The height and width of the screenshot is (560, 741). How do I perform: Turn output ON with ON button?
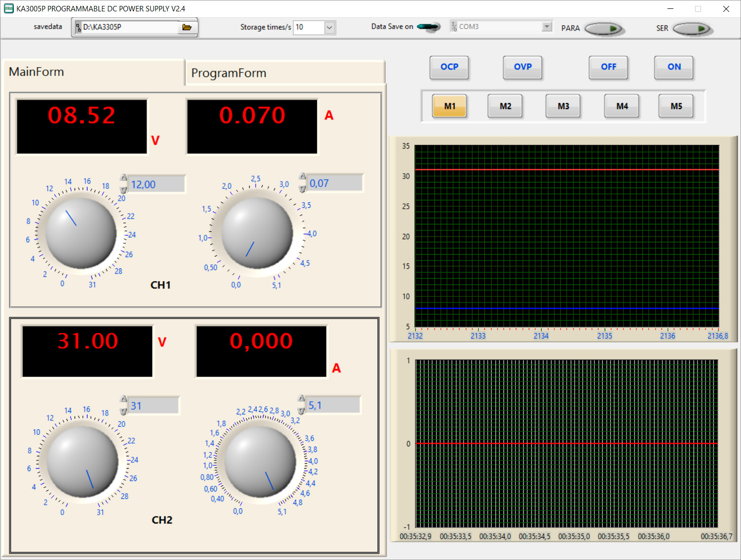pos(674,67)
